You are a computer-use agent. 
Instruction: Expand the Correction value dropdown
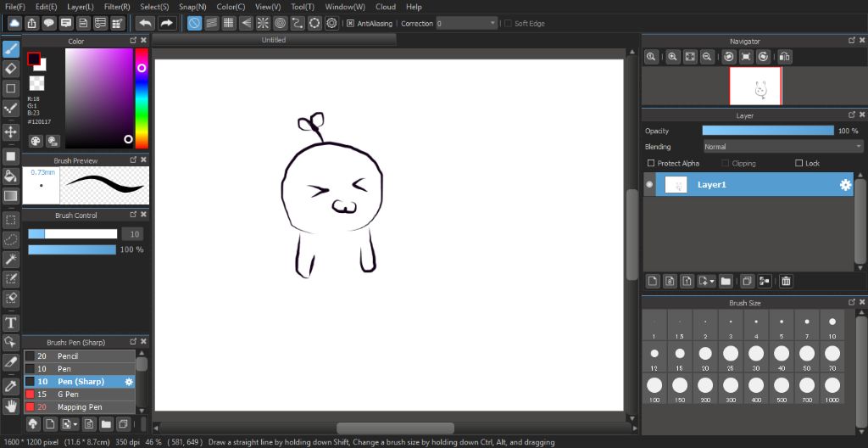tap(494, 24)
